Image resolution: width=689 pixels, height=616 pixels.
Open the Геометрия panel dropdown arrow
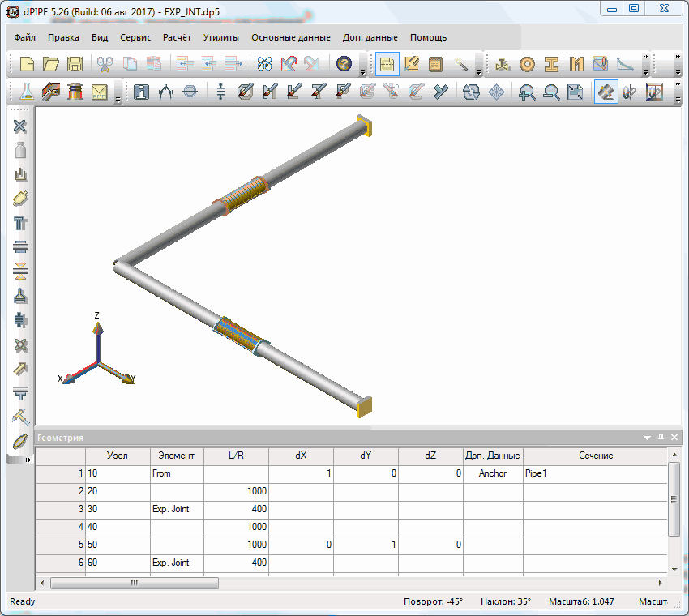pyautogui.click(x=647, y=438)
